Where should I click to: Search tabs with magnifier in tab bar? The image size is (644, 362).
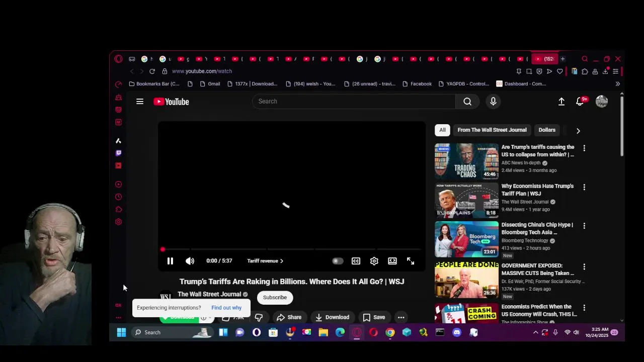coord(585,59)
